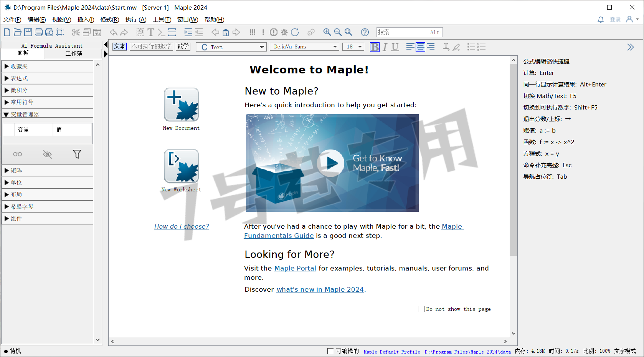Expand the Matrix palette
The height and width of the screenshot is (357, 644).
pos(47,170)
